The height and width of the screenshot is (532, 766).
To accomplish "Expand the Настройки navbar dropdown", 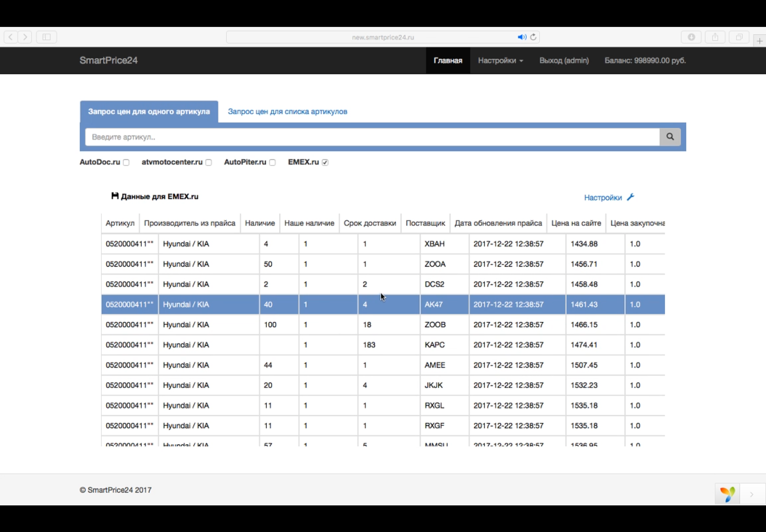I will (x=500, y=60).
